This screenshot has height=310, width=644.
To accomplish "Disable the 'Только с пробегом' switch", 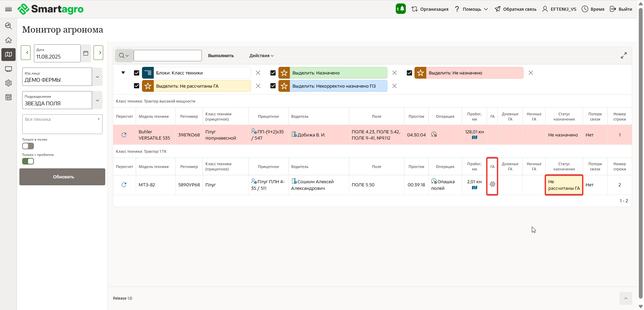I will pyautogui.click(x=28, y=161).
